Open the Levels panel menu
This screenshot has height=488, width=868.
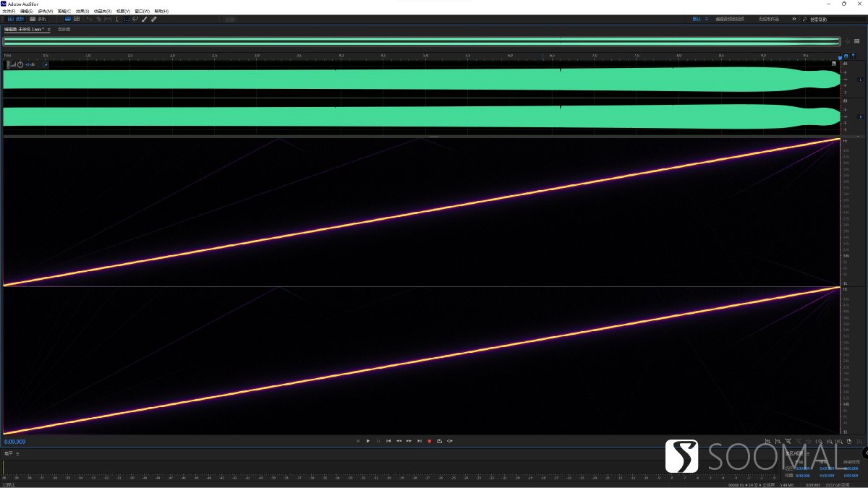pyautogui.click(x=17, y=453)
